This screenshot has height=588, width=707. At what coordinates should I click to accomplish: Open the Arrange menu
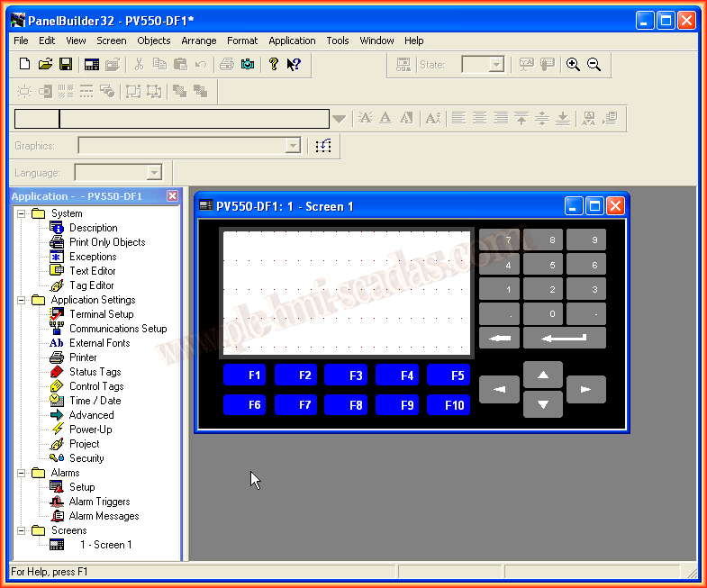click(x=198, y=41)
